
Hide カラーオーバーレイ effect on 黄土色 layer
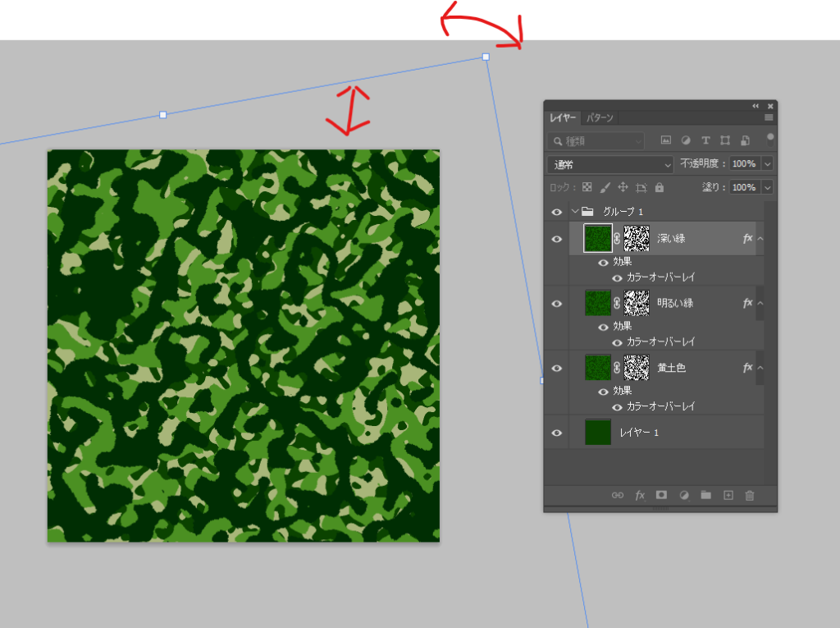(x=617, y=406)
